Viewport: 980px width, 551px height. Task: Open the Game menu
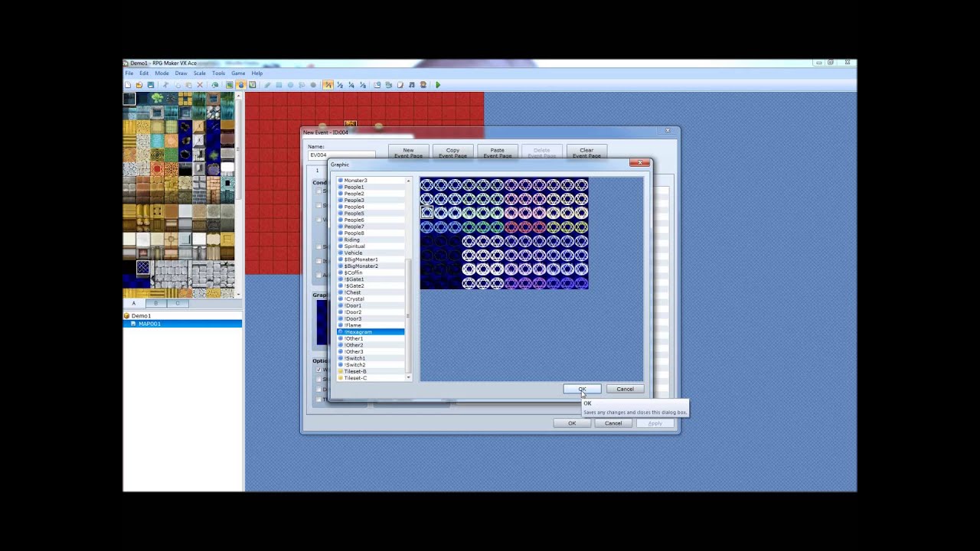pyautogui.click(x=238, y=73)
